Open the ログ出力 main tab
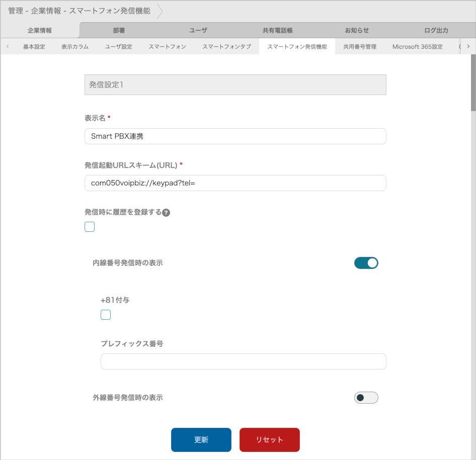Screen dimensions: 476x460 (436, 30)
